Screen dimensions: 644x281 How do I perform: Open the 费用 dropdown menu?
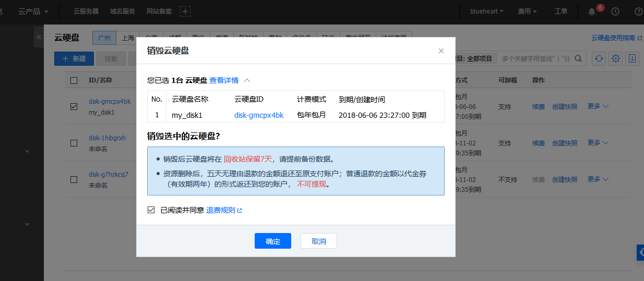pos(527,11)
